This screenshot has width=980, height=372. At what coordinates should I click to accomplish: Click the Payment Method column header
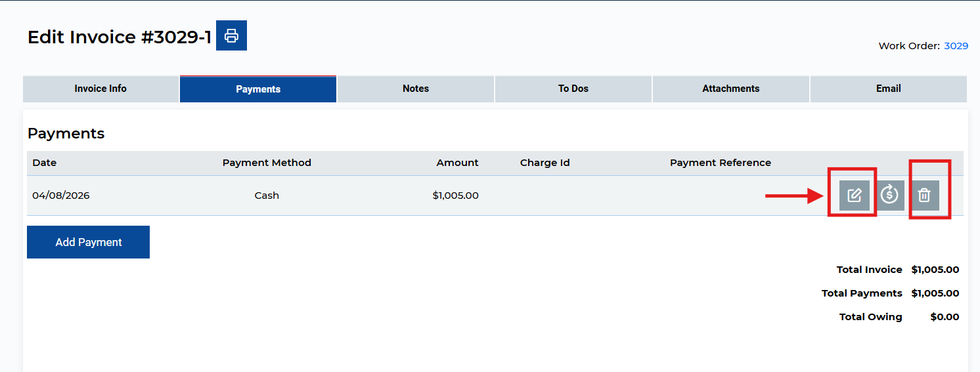pos(267,163)
